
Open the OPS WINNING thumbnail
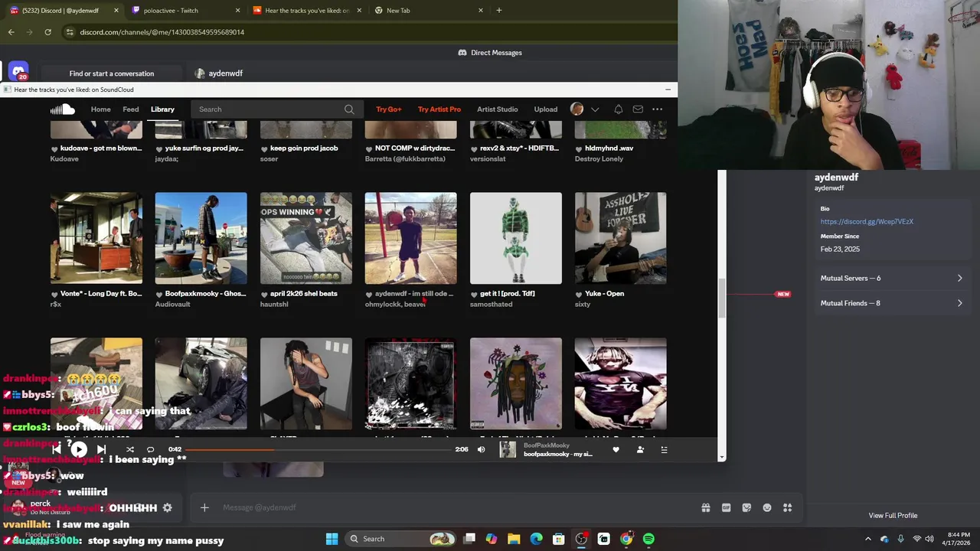click(306, 238)
